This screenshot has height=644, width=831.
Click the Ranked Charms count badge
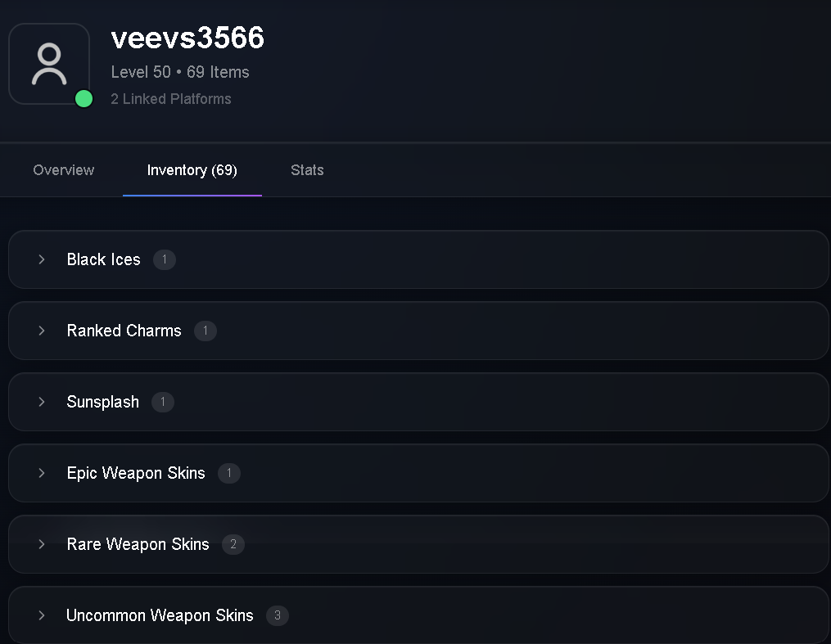tap(205, 331)
